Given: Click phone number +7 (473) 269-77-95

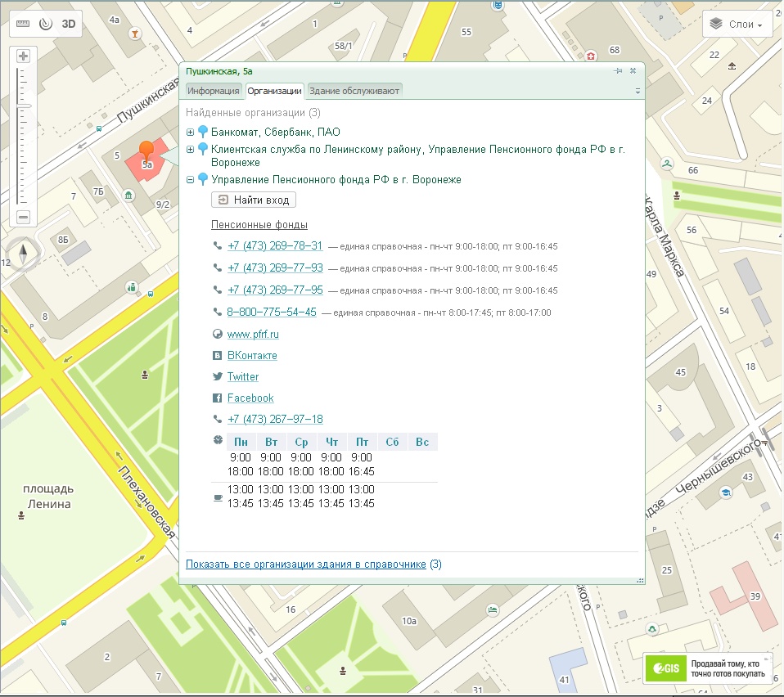Looking at the screenshot, I should (275, 290).
